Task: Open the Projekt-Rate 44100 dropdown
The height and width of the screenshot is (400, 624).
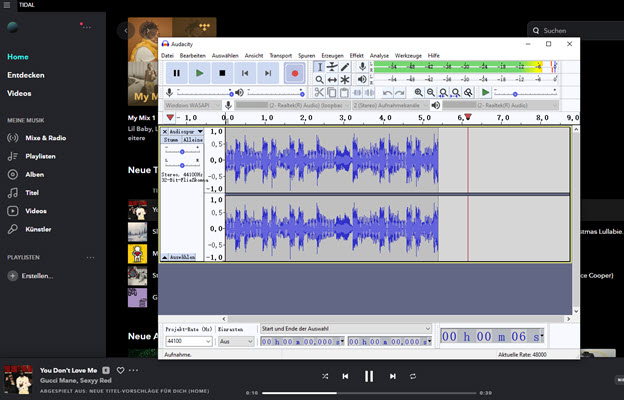Action: pyautogui.click(x=189, y=341)
